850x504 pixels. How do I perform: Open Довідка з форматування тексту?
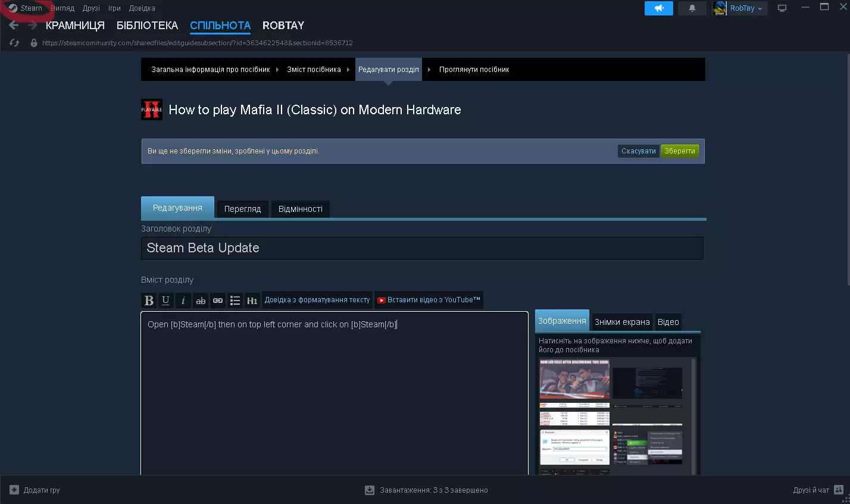click(x=317, y=300)
